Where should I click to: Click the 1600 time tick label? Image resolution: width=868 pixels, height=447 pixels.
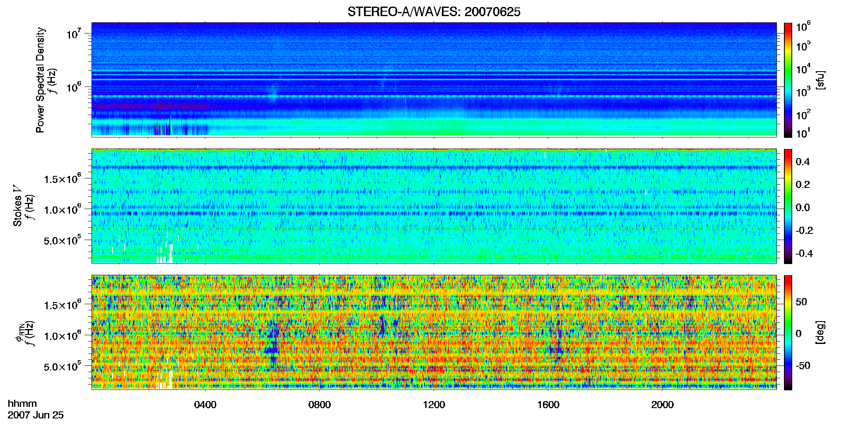[x=548, y=405]
